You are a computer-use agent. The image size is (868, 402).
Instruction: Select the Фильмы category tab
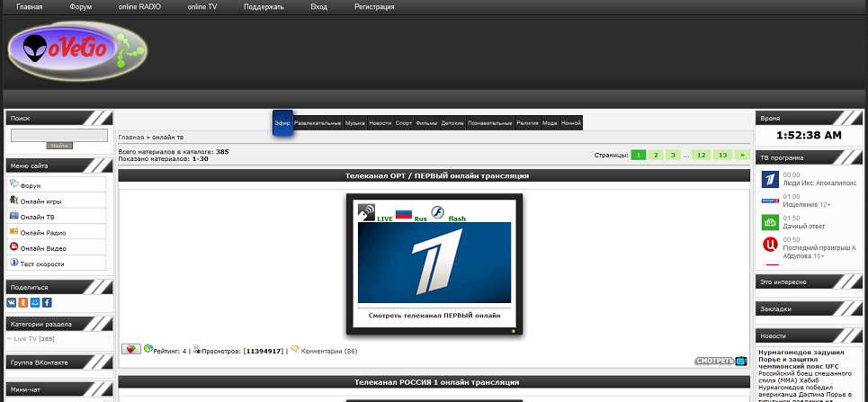click(426, 123)
